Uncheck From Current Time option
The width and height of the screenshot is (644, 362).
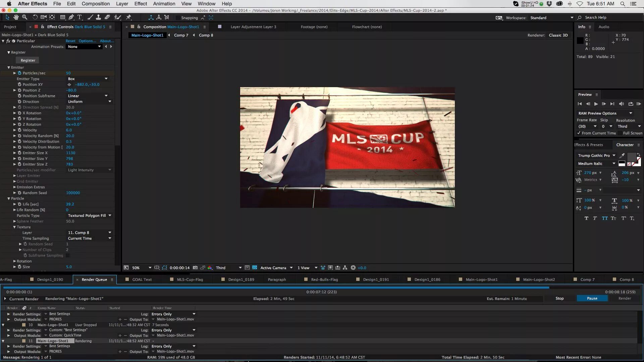pos(579,133)
